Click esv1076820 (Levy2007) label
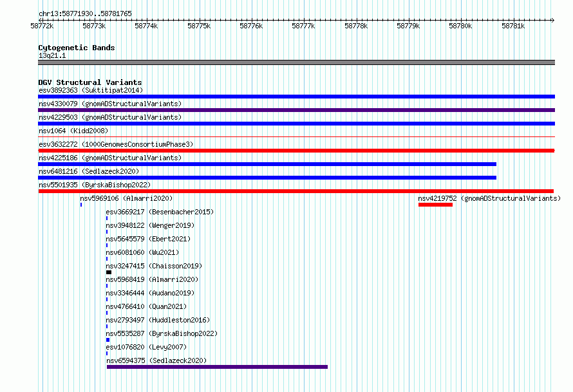573x392 pixels. coord(146,347)
